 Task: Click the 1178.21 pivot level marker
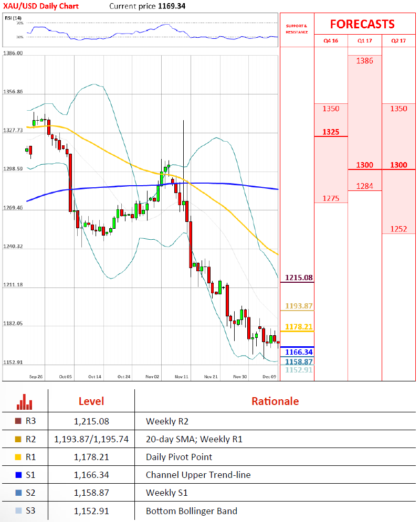299,327
